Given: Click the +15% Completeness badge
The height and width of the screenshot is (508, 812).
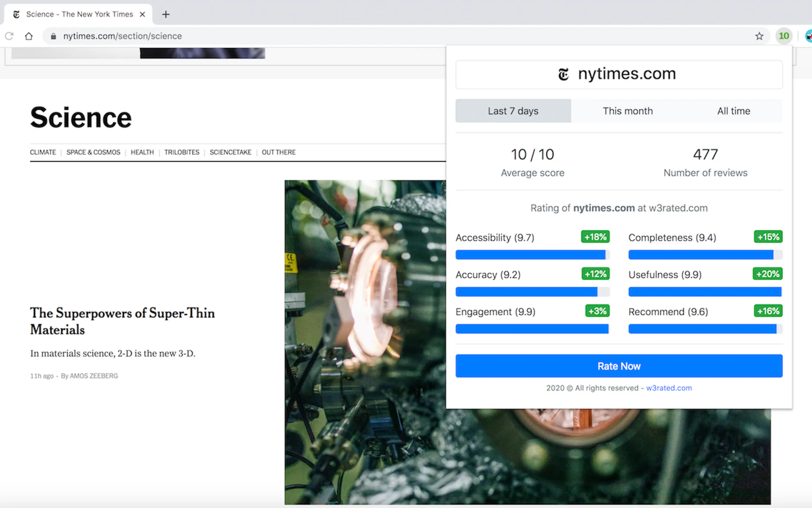Looking at the screenshot, I should pos(768,237).
